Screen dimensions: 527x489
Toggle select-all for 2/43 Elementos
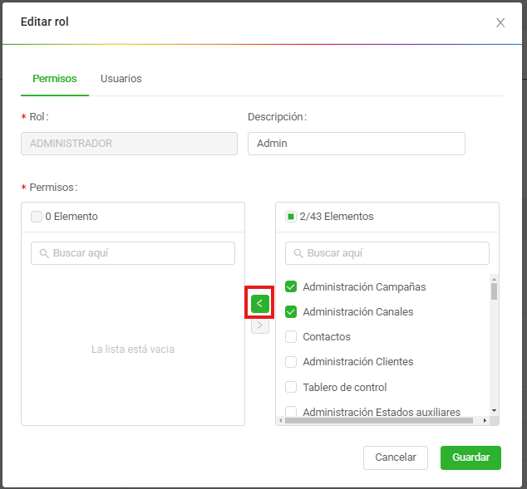(291, 216)
